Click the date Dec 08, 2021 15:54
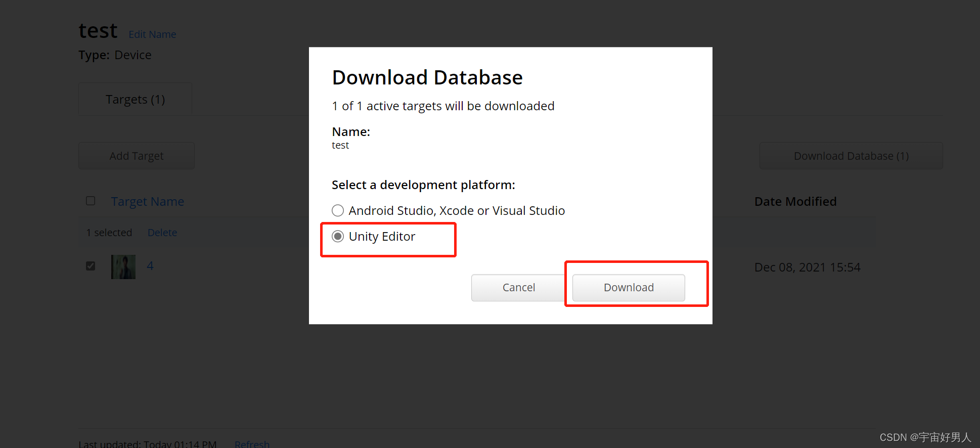The image size is (980, 448). (808, 267)
